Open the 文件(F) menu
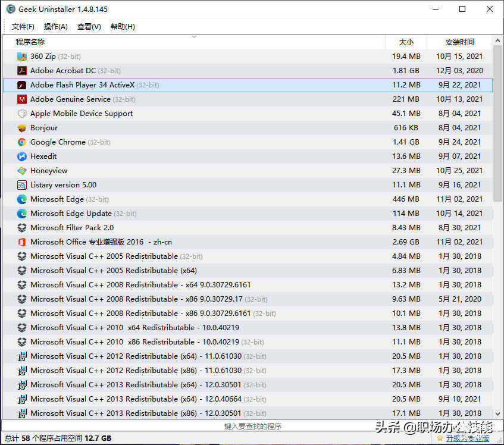 (x=23, y=27)
